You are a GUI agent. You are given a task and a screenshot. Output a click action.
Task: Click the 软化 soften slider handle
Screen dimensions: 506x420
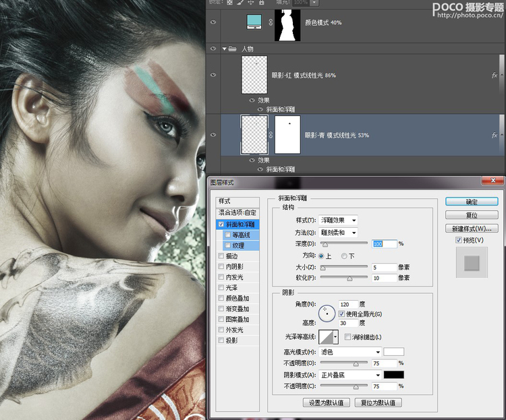349,278
